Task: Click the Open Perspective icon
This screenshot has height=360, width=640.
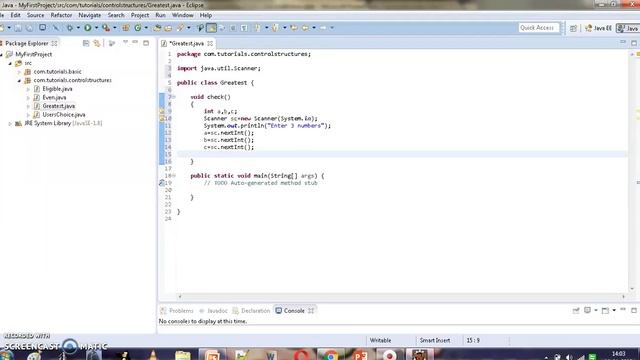Action: [x=573, y=28]
